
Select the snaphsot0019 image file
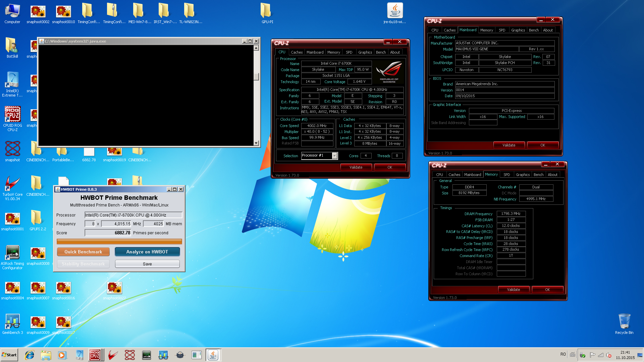[x=114, y=155]
